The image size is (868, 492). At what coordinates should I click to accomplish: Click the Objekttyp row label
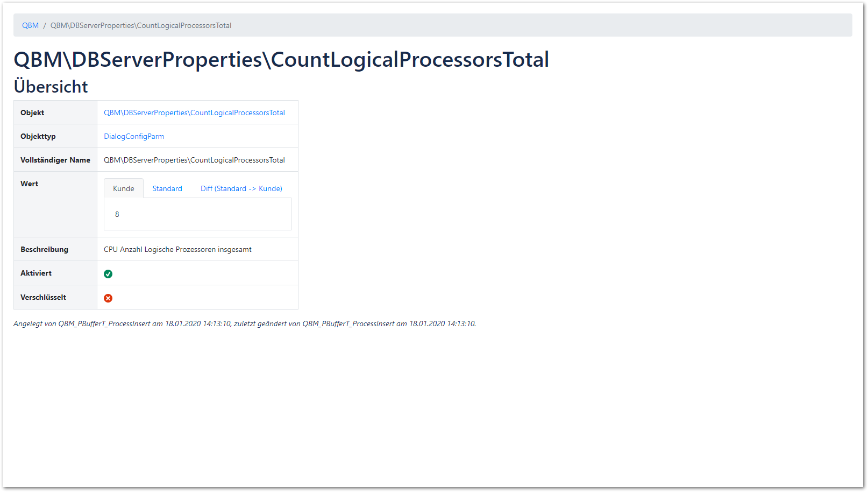point(38,136)
